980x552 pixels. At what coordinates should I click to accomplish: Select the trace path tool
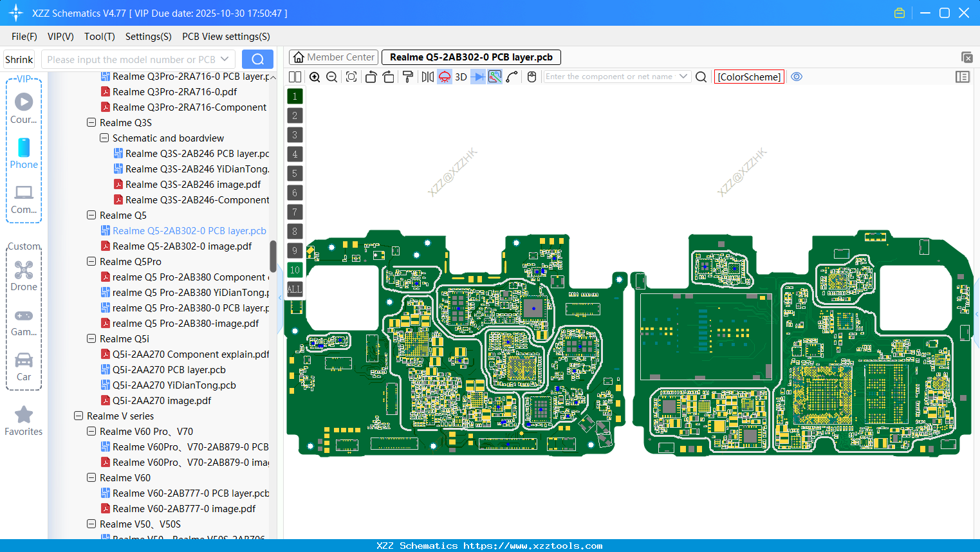coord(512,77)
